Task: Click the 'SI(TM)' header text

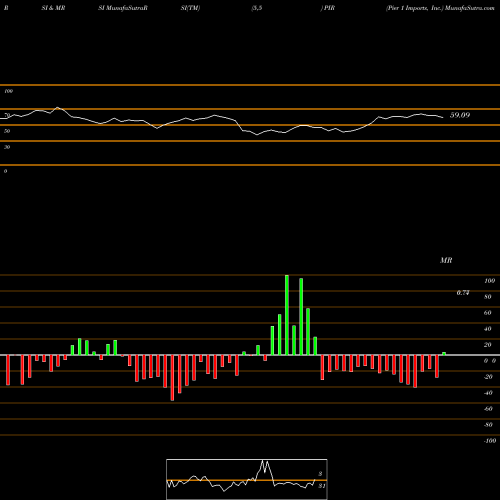Action: click(x=190, y=8)
